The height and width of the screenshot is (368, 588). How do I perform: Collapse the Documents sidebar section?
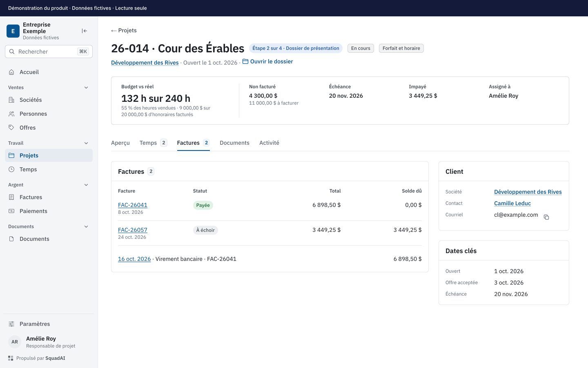pyautogui.click(x=86, y=227)
